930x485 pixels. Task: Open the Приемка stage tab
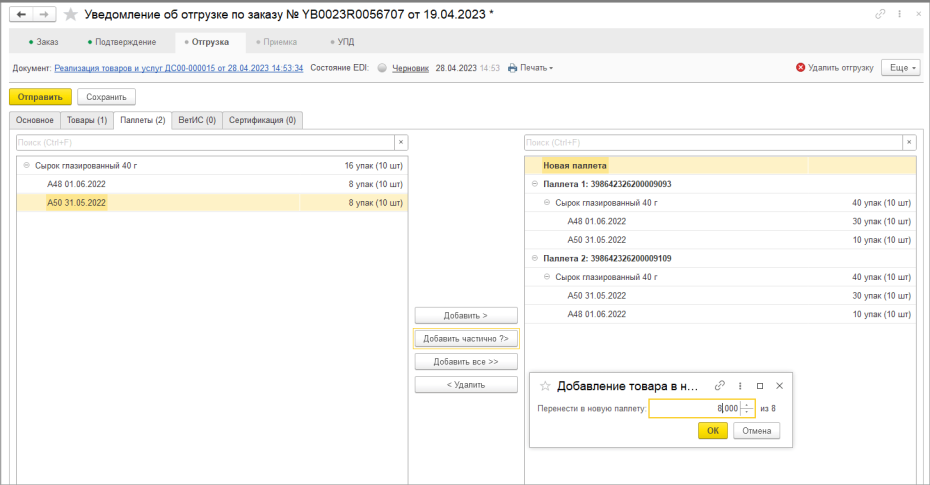click(276, 42)
